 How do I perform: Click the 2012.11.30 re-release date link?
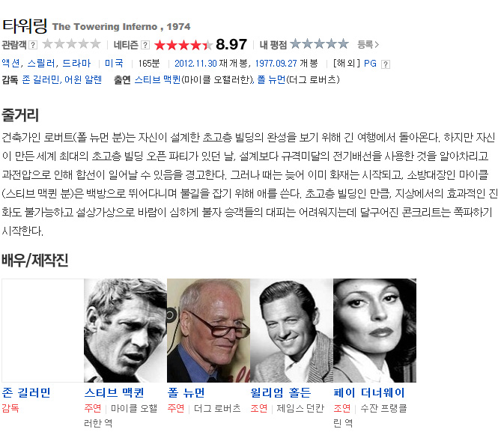[x=195, y=64]
